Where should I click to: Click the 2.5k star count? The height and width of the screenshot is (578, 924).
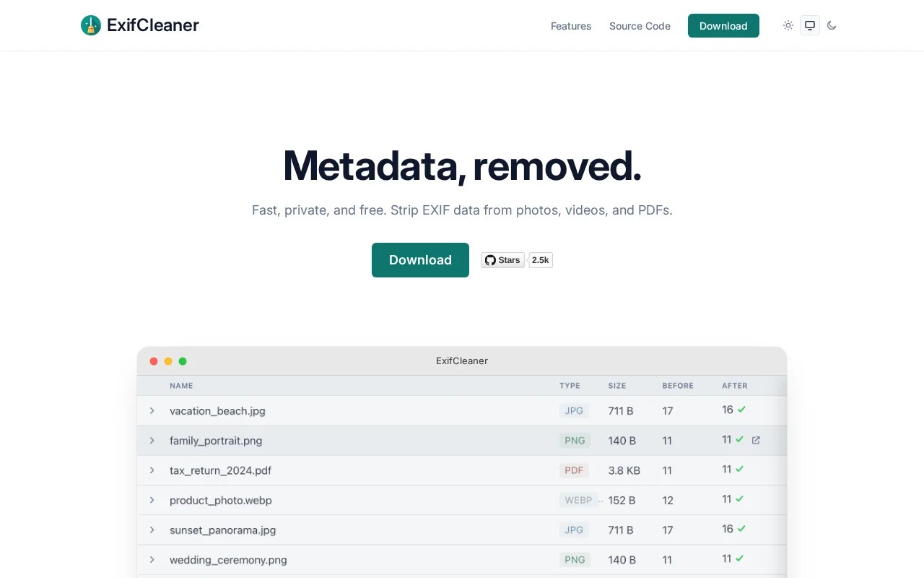541,260
